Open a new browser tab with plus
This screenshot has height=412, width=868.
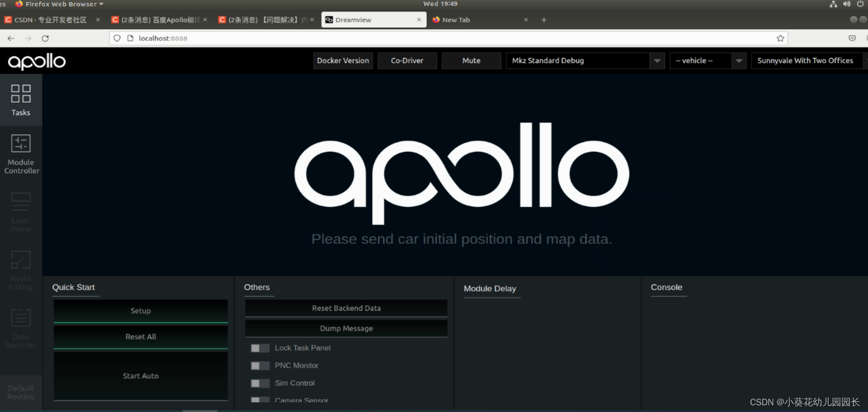click(x=544, y=20)
